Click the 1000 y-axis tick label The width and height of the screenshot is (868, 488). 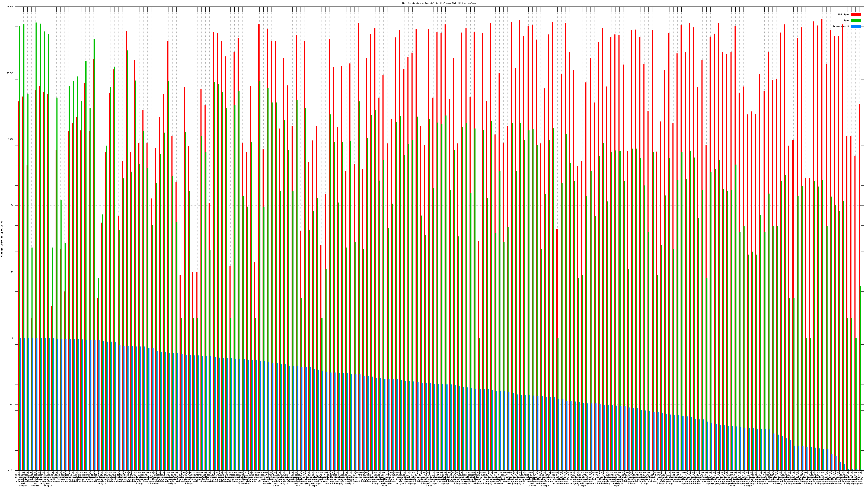(11, 139)
